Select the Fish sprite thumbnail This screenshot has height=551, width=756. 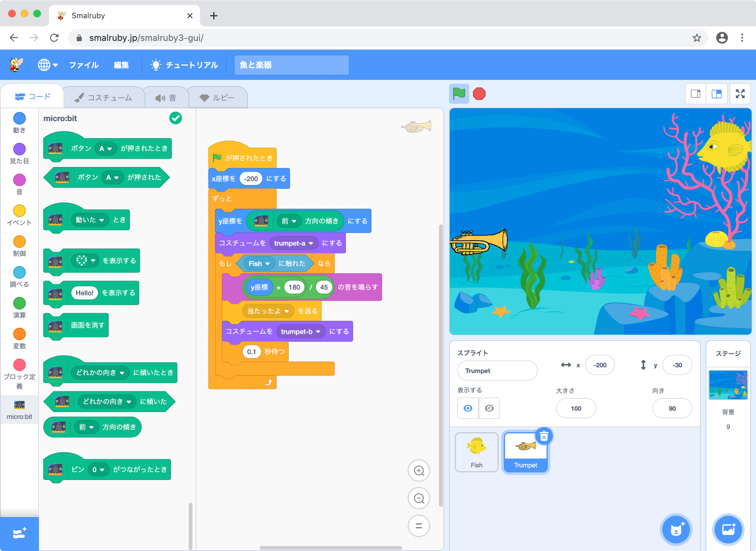[476, 452]
